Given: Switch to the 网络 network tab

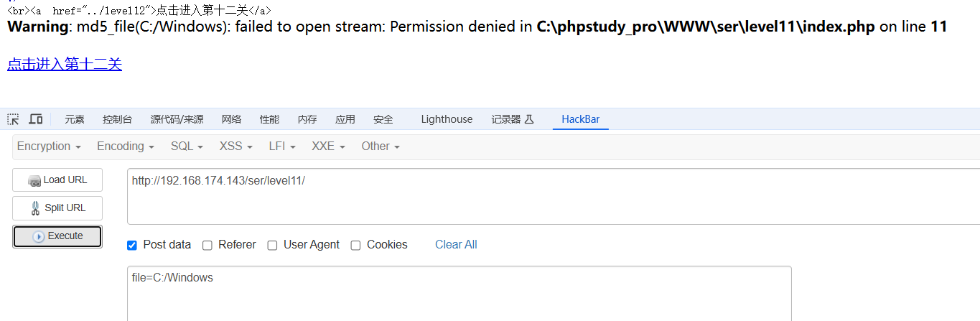Looking at the screenshot, I should 231,119.
